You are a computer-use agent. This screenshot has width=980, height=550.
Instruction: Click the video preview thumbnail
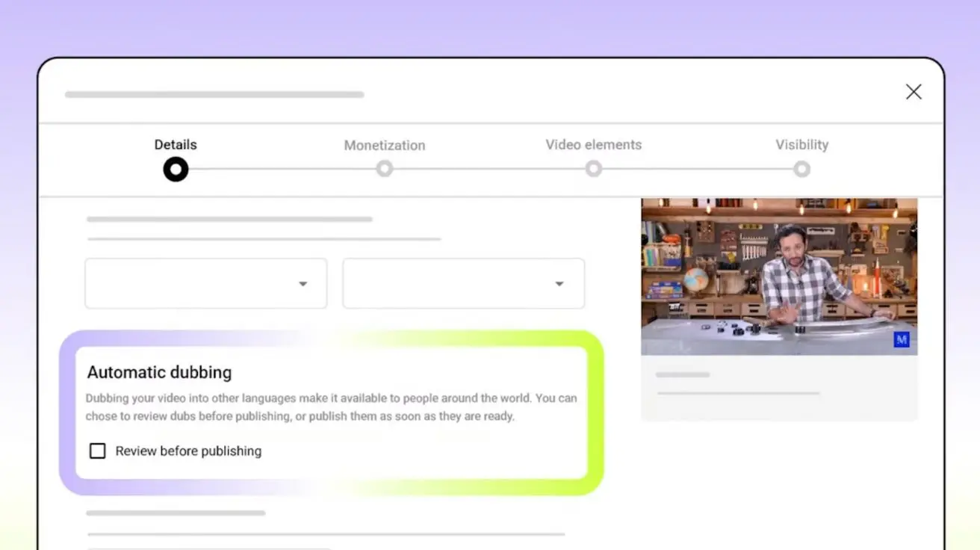778,276
